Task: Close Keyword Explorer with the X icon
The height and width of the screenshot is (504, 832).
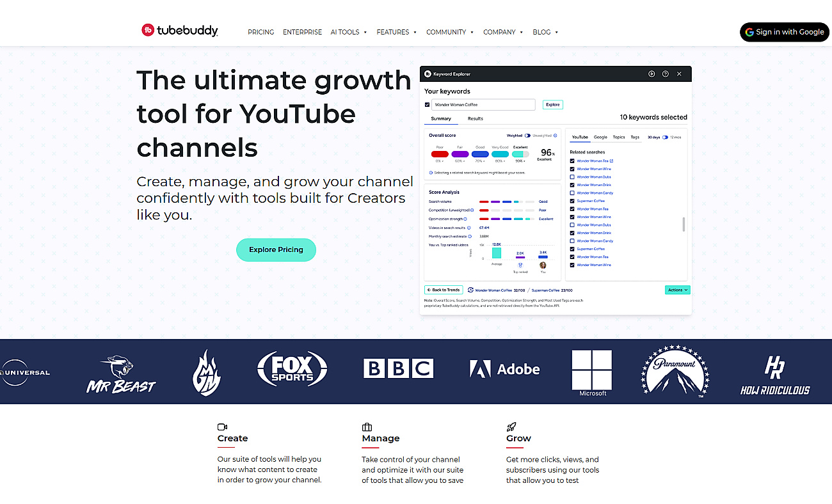Action: tap(679, 74)
